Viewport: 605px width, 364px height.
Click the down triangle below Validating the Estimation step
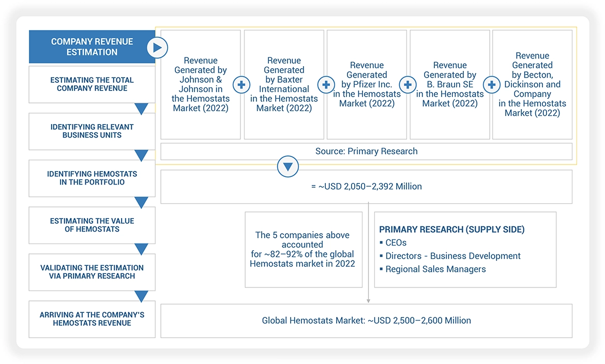(x=141, y=296)
